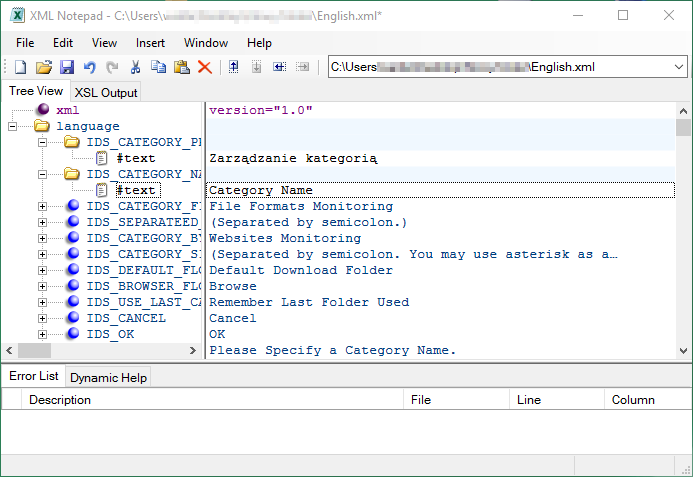Open the Help menu

[x=259, y=43]
